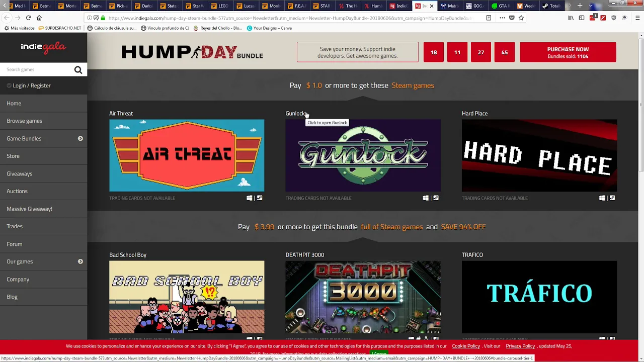The width and height of the screenshot is (644, 362).
Task: Click the search magnifier icon in sidebar
Action: [78, 70]
